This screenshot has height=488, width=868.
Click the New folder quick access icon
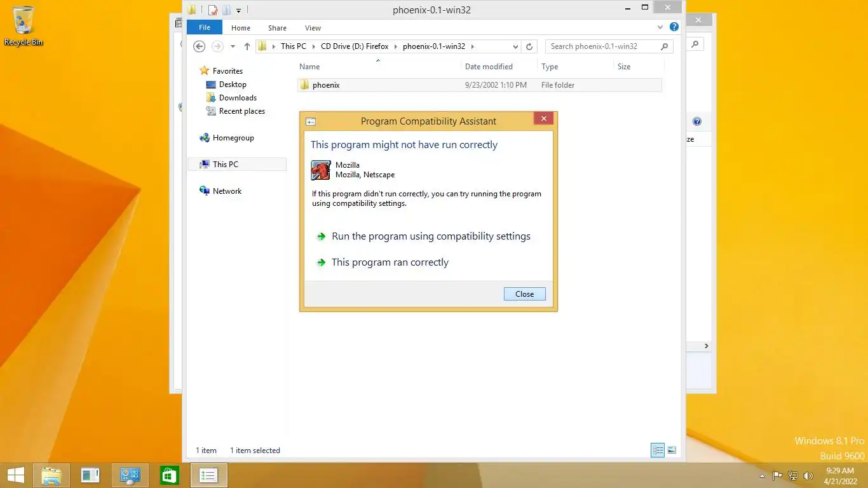coord(226,10)
